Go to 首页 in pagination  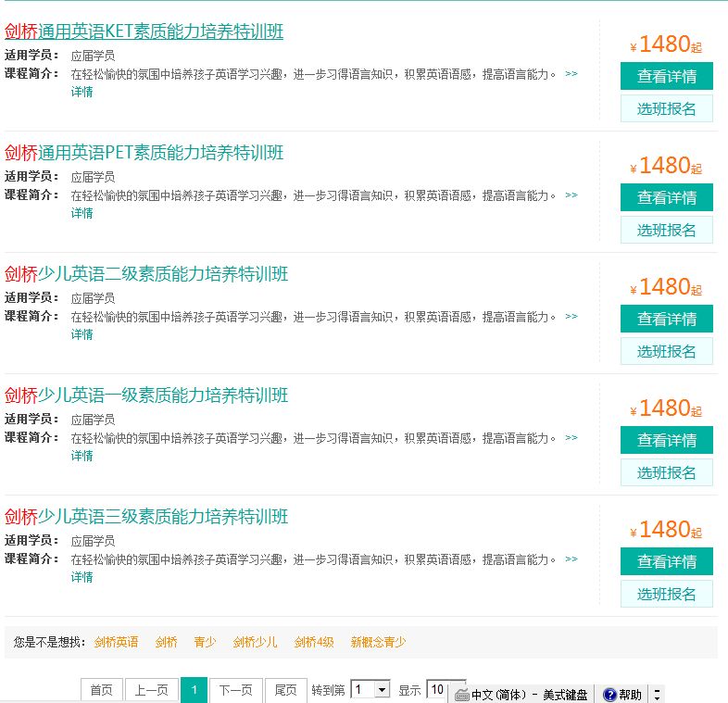tap(101, 690)
